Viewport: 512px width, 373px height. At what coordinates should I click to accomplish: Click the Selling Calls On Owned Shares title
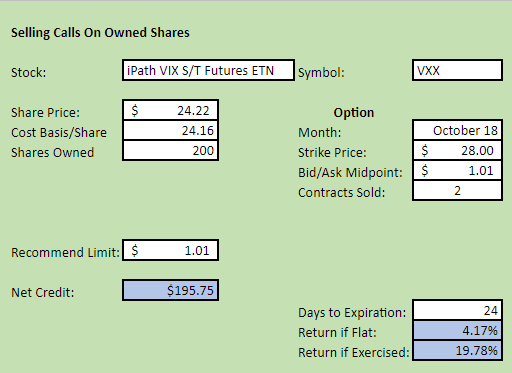tap(100, 33)
